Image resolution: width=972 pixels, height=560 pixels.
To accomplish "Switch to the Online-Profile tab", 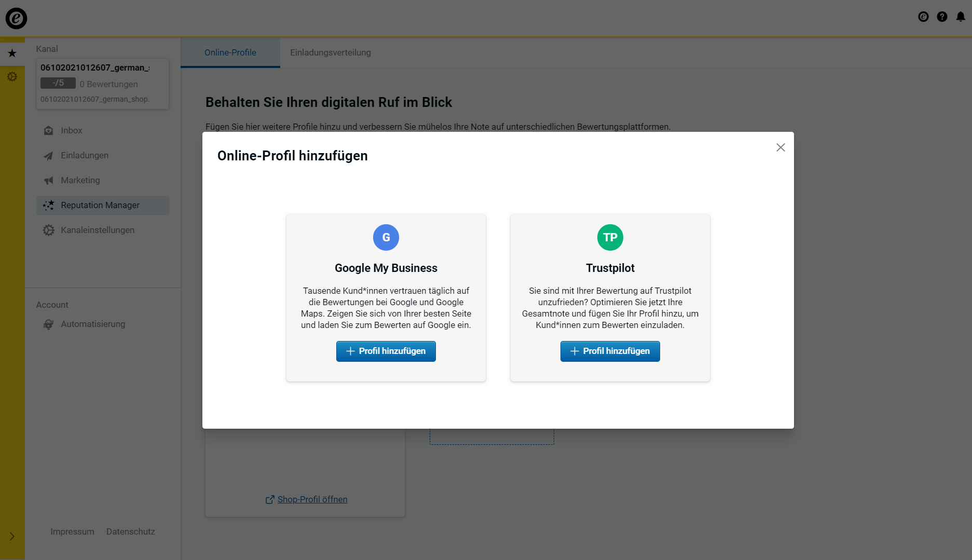I will (x=230, y=52).
